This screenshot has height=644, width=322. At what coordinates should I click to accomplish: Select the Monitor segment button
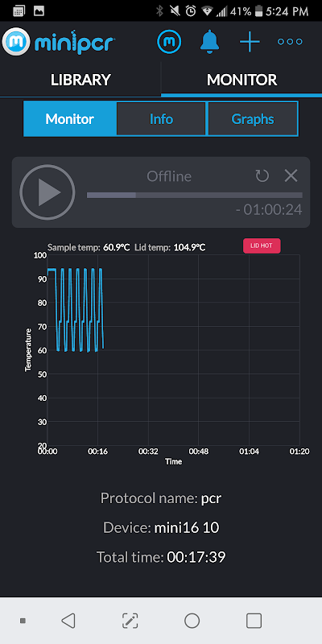(70, 119)
